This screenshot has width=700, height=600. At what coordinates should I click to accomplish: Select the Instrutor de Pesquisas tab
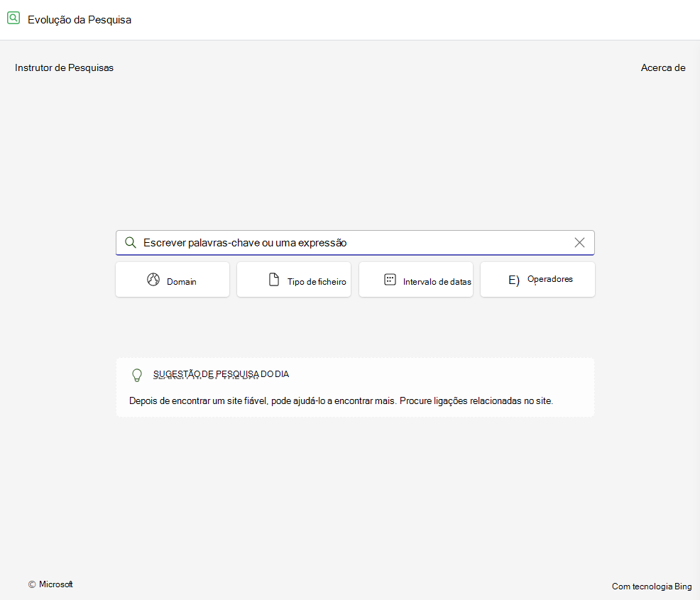[x=65, y=68]
